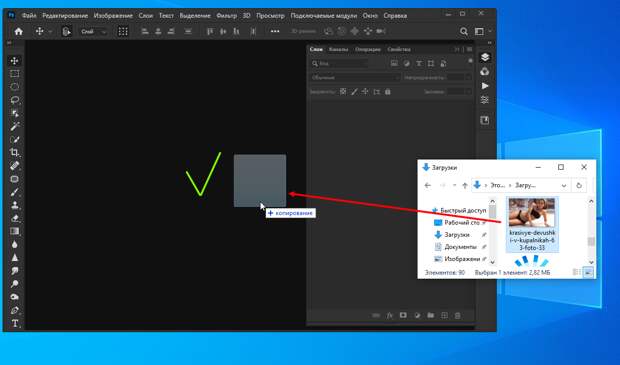Select the Move tool in left toolbar
Viewport: 620px width, 365px height.
pyautogui.click(x=15, y=61)
